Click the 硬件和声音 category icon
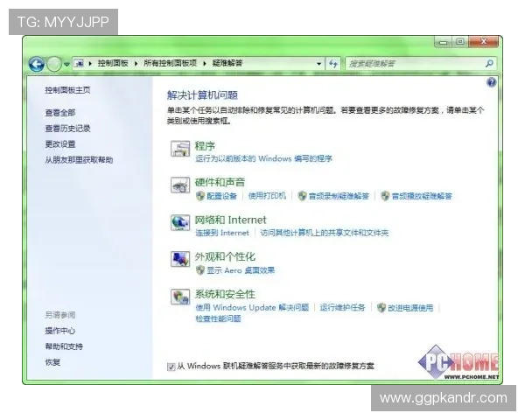This screenshot has width=525, height=420. point(180,185)
